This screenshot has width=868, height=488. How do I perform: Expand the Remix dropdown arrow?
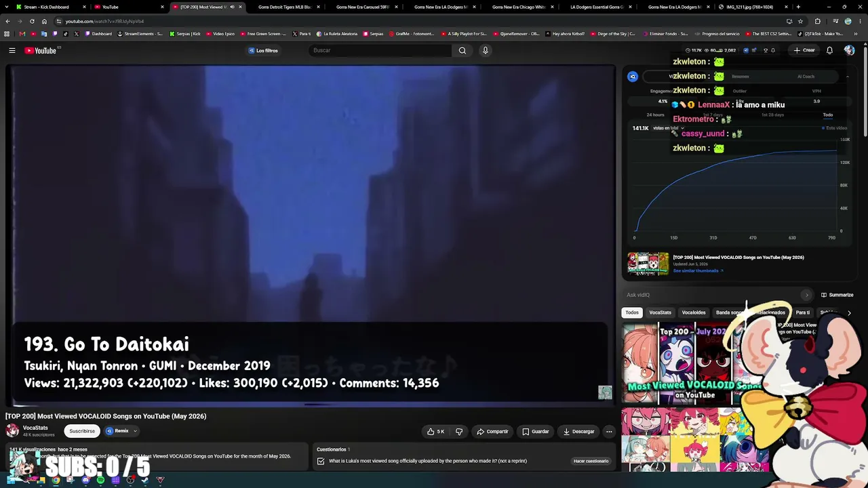pos(135,431)
